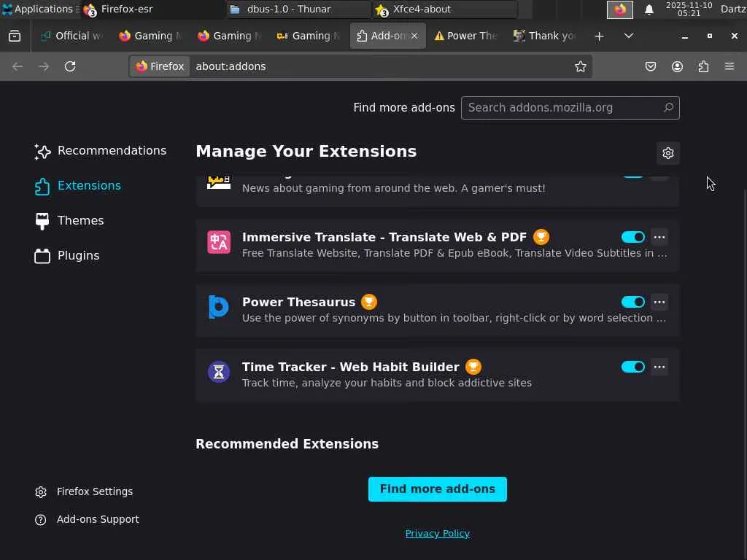747x560 pixels.
Task: Switch to the second Gaming tab
Action: (x=229, y=36)
